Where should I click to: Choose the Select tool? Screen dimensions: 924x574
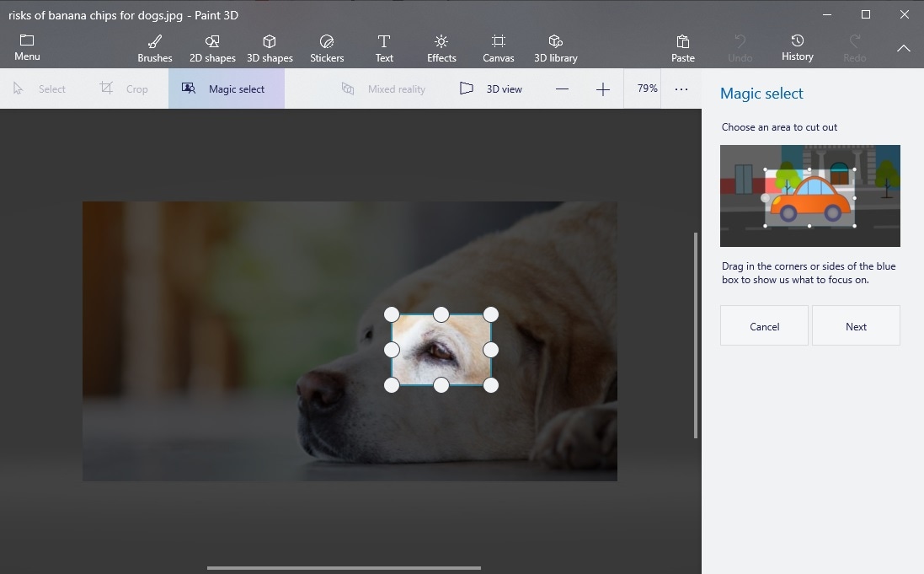click(40, 89)
